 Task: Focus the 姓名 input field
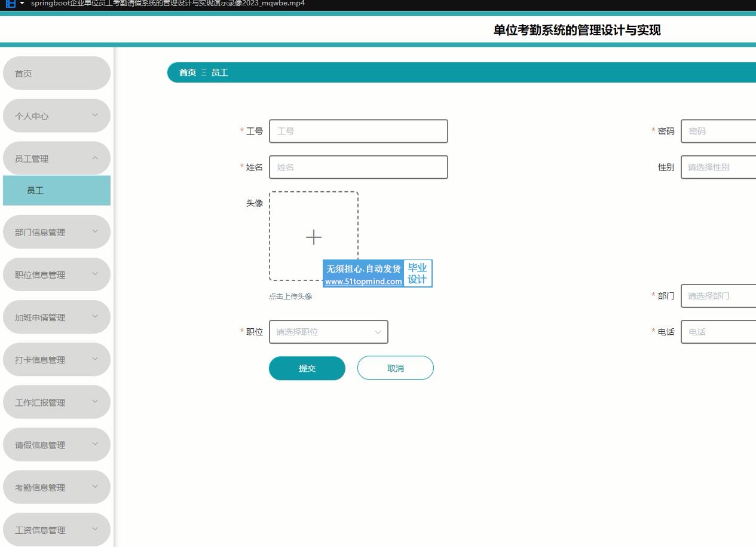(x=358, y=167)
